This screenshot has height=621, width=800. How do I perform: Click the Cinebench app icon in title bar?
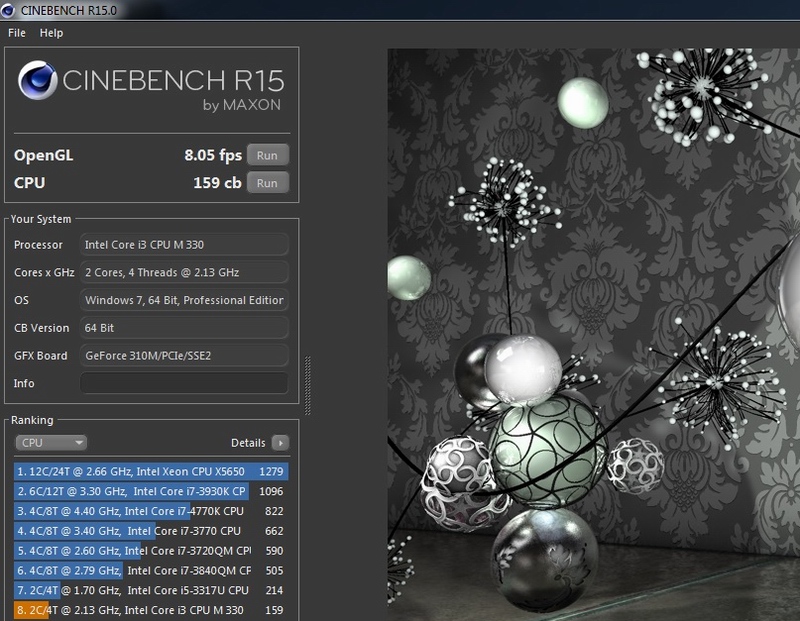[8, 10]
